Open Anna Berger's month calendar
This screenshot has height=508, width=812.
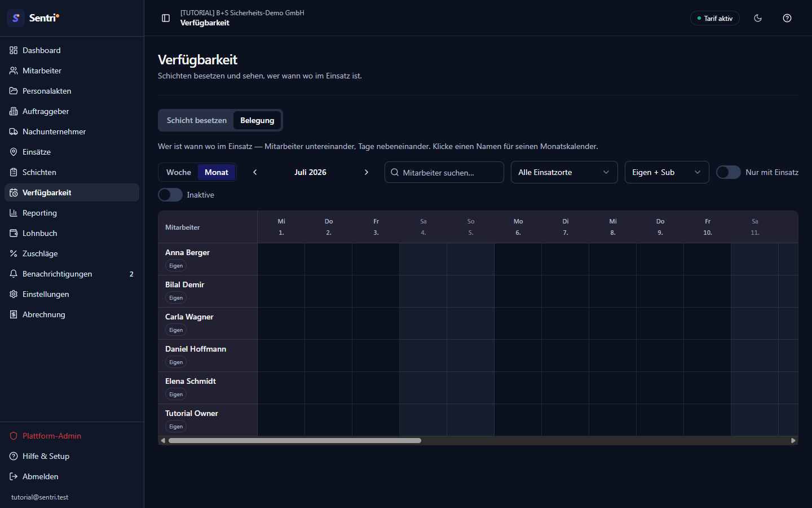pyautogui.click(x=187, y=252)
